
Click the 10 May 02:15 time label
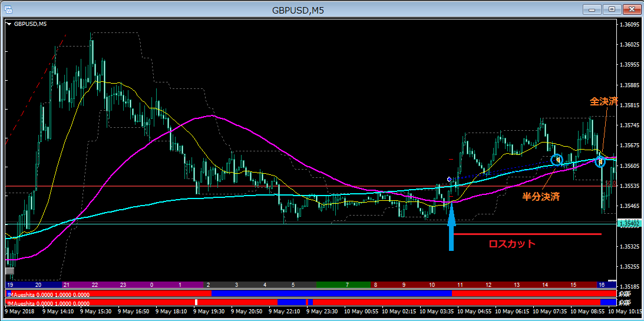[x=398, y=312]
